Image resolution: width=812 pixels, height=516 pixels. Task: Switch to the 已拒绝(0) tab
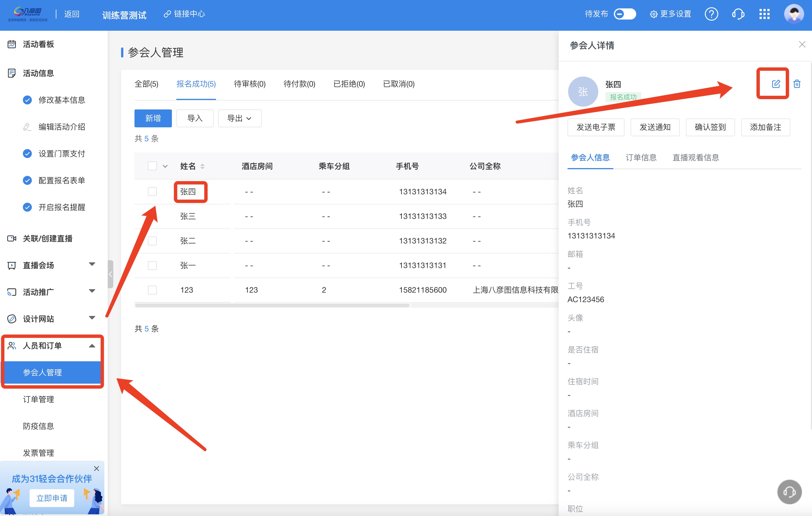tap(349, 84)
